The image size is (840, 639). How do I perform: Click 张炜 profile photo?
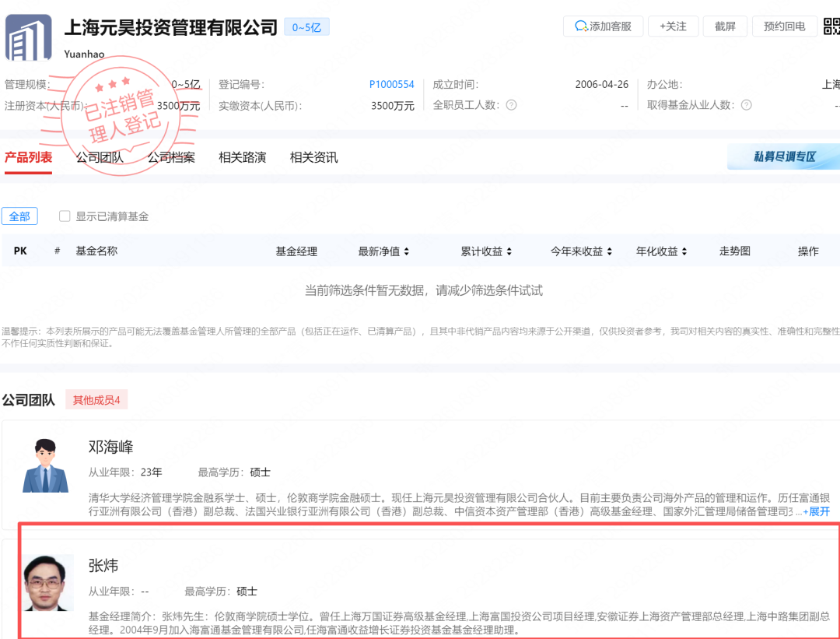(x=48, y=583)
